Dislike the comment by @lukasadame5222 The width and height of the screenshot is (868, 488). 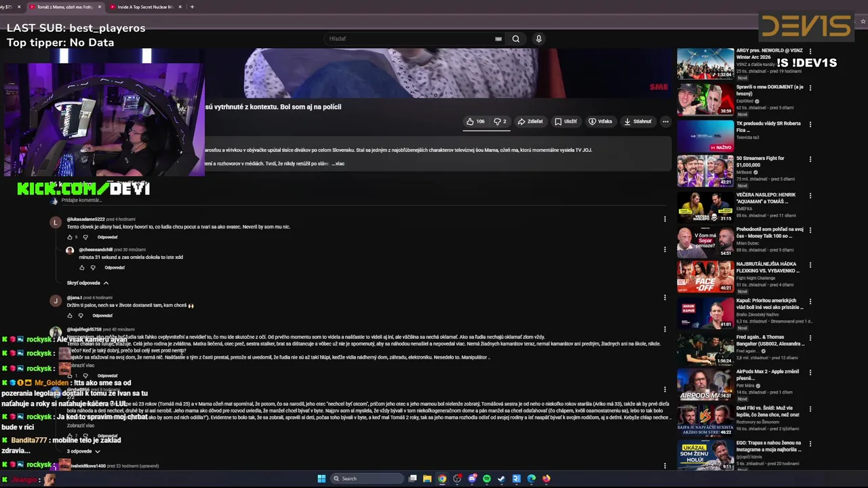point(85,237)
